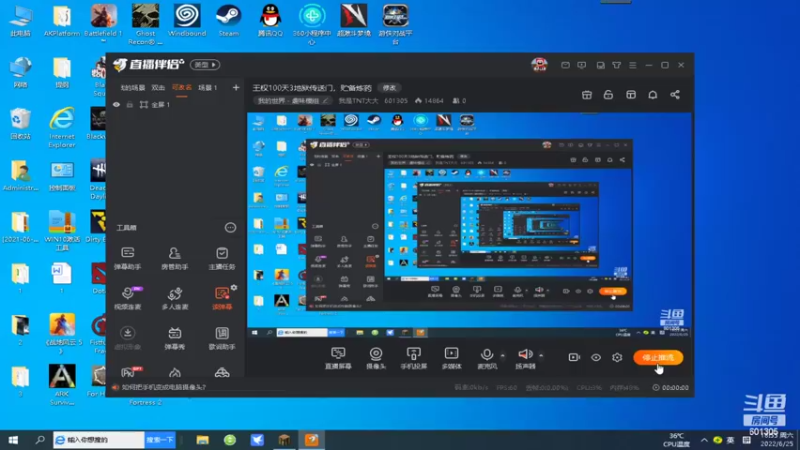Viewport: 800px width, 450px height.
Task: Click the mail icon in title bar
Action: [565, 65]
